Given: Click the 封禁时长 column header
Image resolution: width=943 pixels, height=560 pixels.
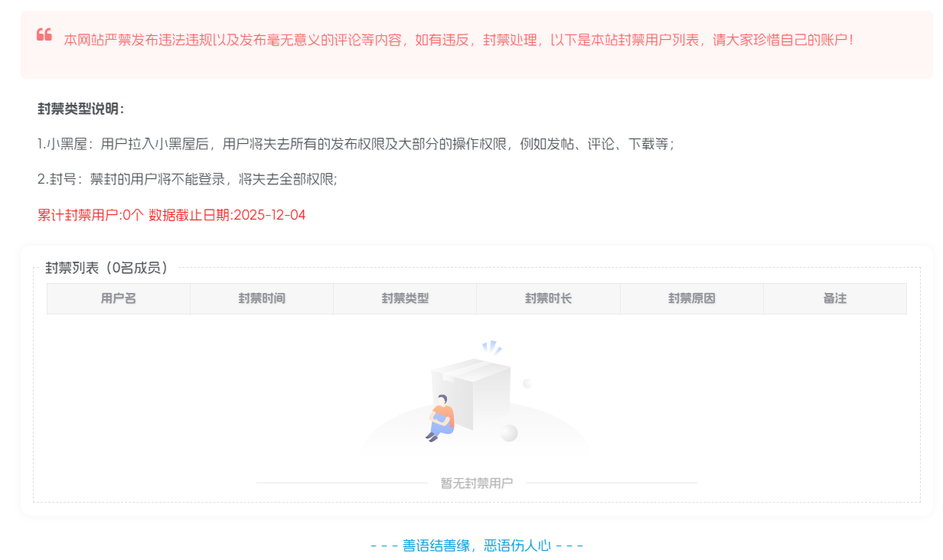Looking at the screenshot, I should (x=548, y=298).
